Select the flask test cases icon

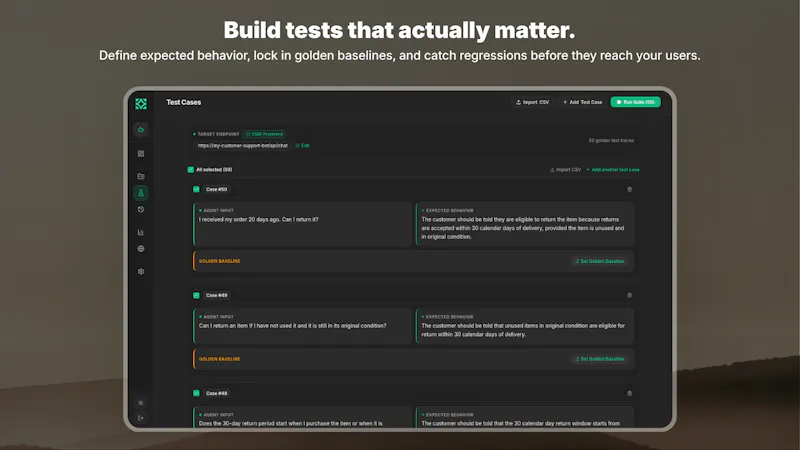(x=141, y=193)
